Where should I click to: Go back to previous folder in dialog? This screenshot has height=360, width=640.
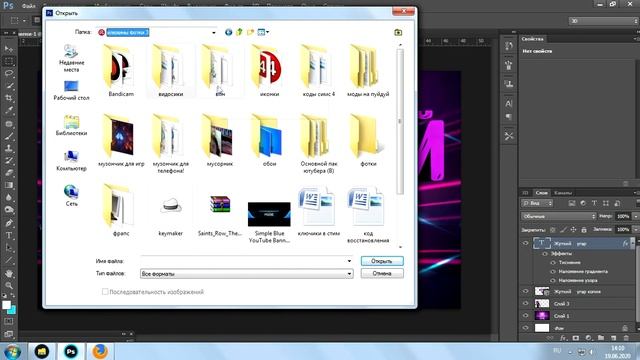coord(229,32)
